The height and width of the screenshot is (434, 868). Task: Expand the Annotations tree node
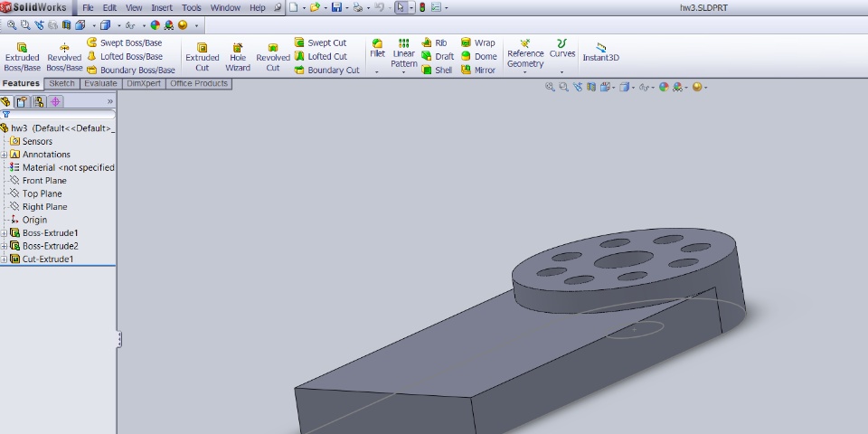click(x=4, y=155)
